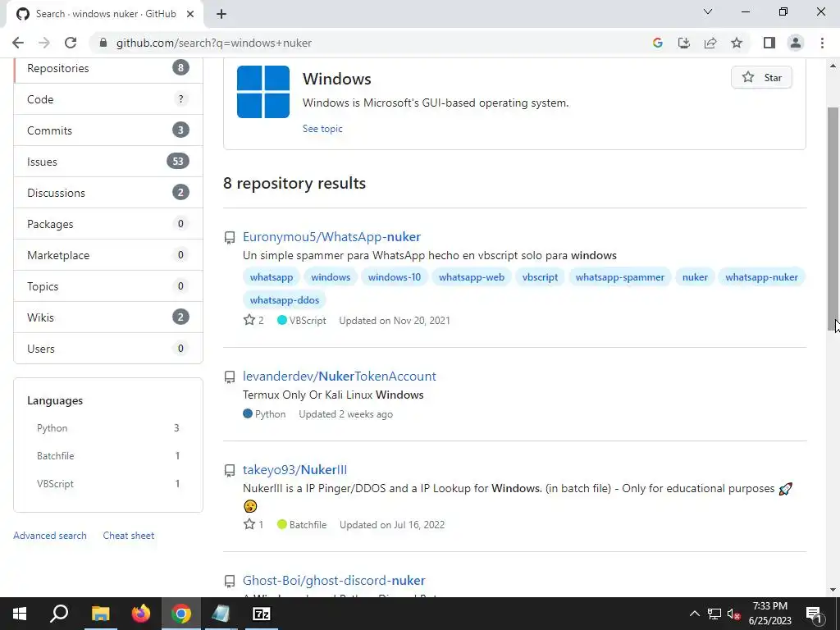Click the Windows topic logo
The height and width of the screenshot is (630, 840).
263,92
